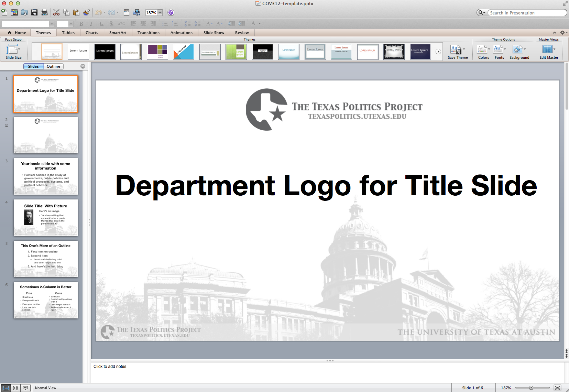
Task: Open the toolbox/formatting palette icon
Action: tap(127, 13)
